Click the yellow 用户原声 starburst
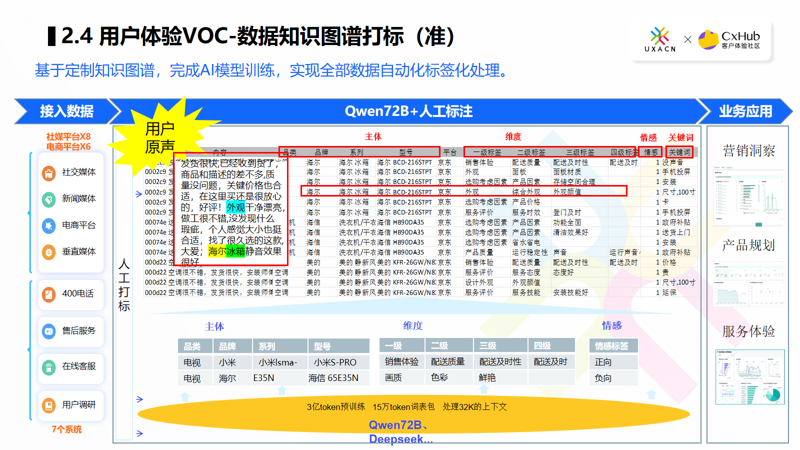Image resolution: width=800 pixels, height=450 pixels. (x=160, y=137)
